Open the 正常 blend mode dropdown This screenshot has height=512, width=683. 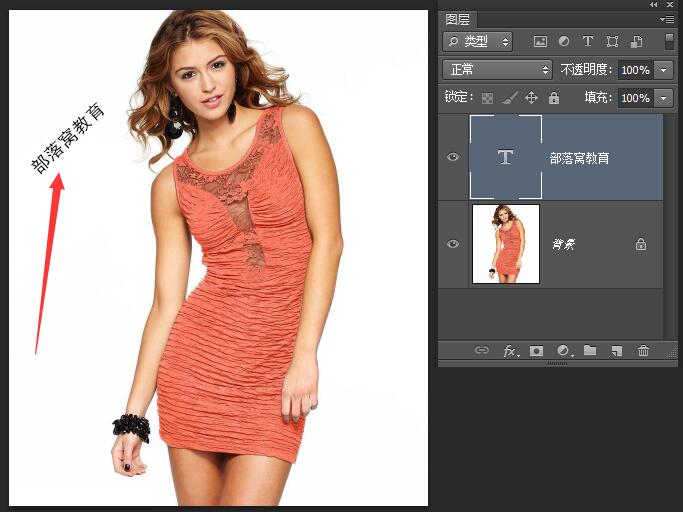(497, 70)
